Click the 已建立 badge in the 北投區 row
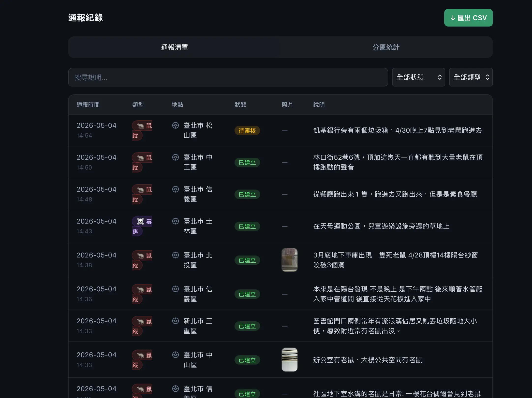 coord(247,260)
